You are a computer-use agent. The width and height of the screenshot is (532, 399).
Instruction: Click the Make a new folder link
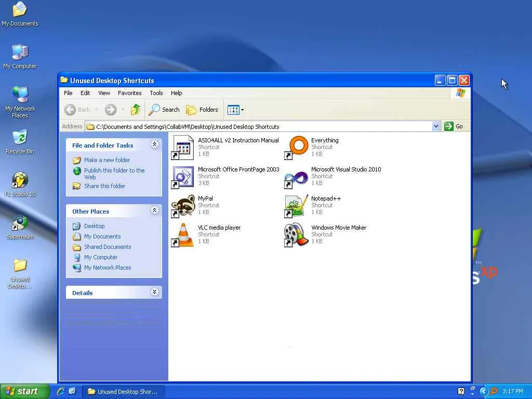107,160
